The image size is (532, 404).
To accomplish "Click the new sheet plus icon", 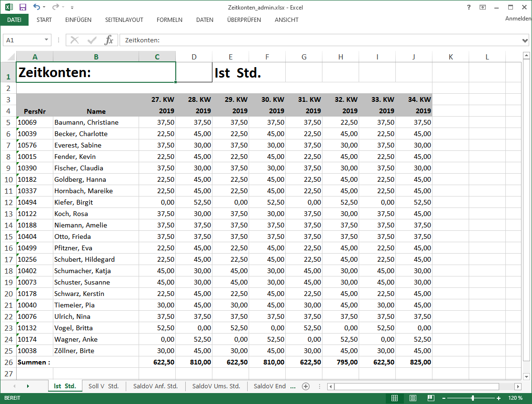I will click(306, 386).
